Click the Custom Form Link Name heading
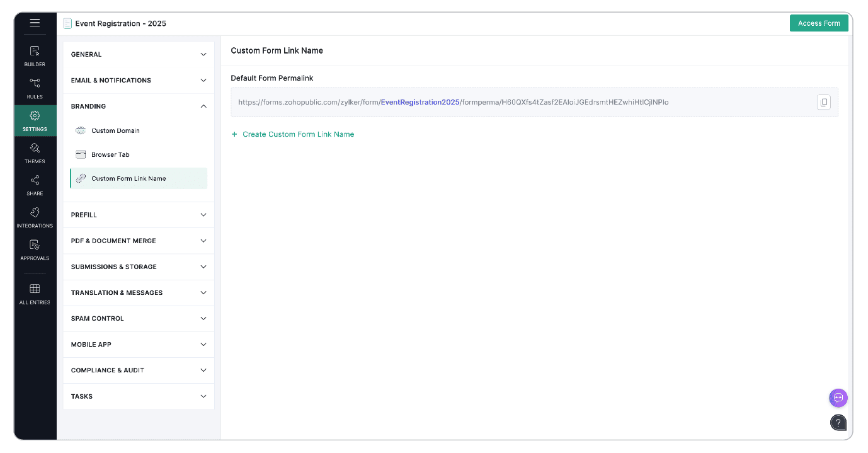This screenshot has width=868, height=453. (x=277, y=50)
